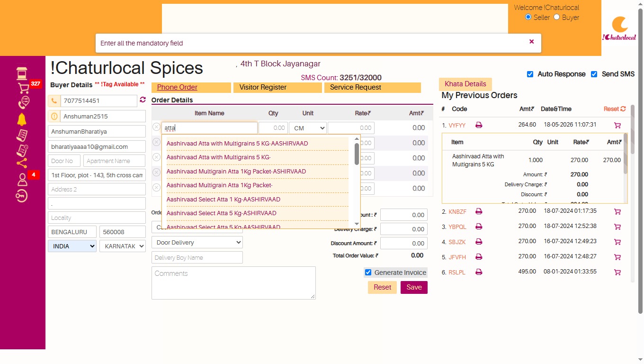The image size is (644, 364).
Task: Reorder SBJZK using its cart icon
Action: 617,242
